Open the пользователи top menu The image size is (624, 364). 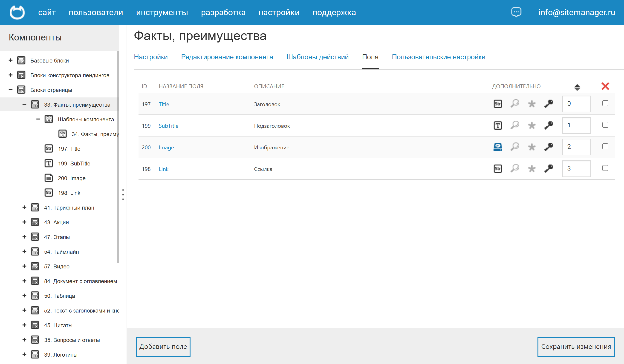96,12
